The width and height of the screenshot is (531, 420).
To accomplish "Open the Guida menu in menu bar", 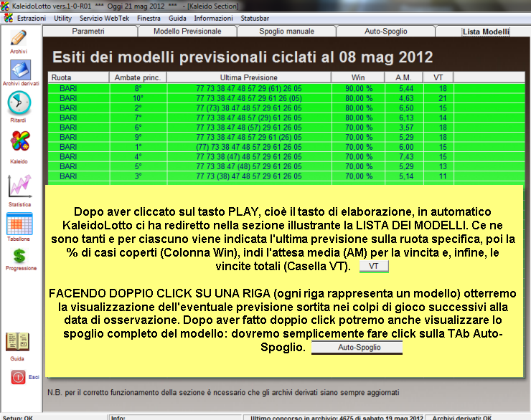I will tap(177, 18).
